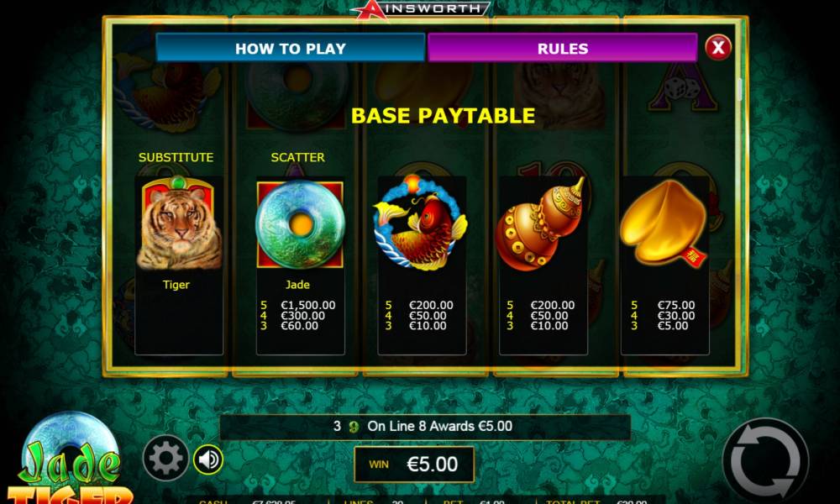Click the Ainsworth logo at top
The image size is (840, 504).
tap(421, 9)
